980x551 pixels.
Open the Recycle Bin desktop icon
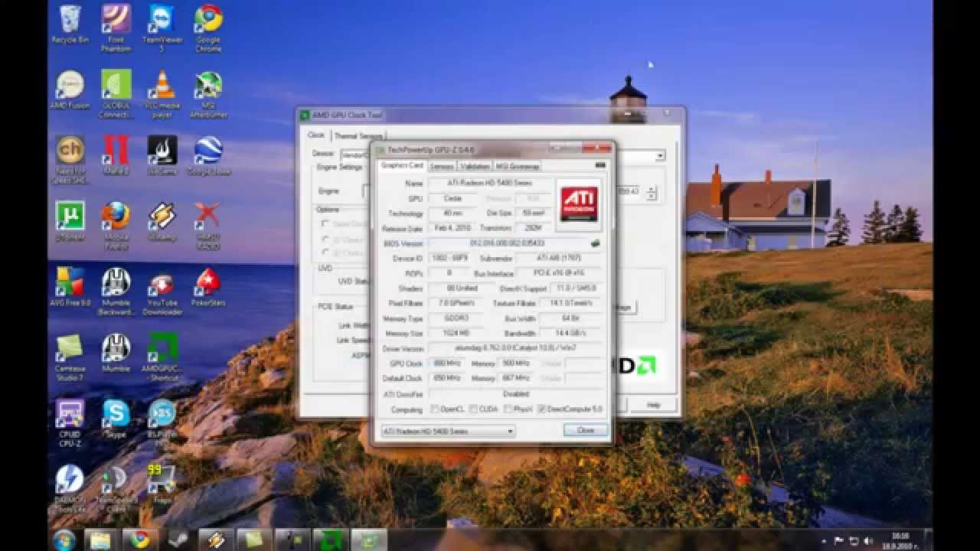(70, 24)
